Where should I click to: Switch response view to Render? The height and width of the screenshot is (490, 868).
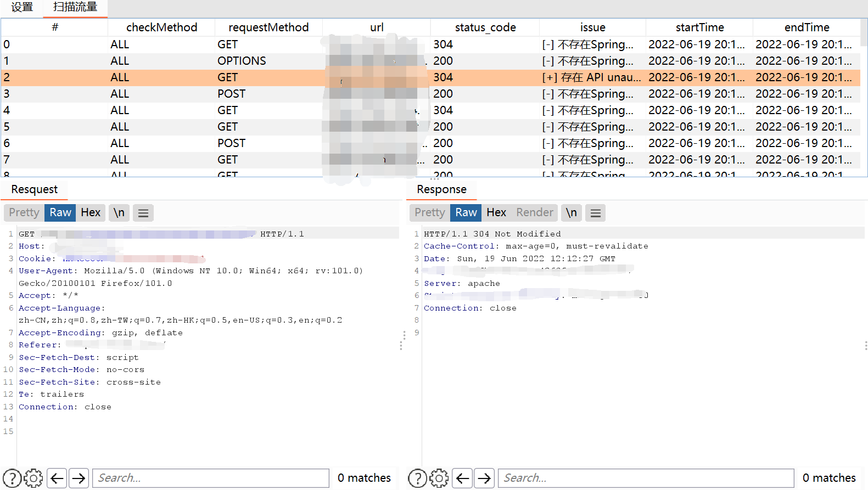pos(535,213)
